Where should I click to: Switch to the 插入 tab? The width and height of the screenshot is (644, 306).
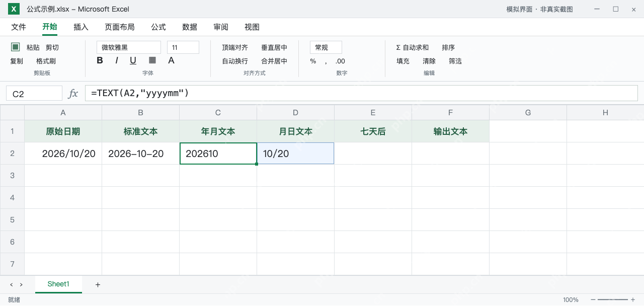[81, 27]
